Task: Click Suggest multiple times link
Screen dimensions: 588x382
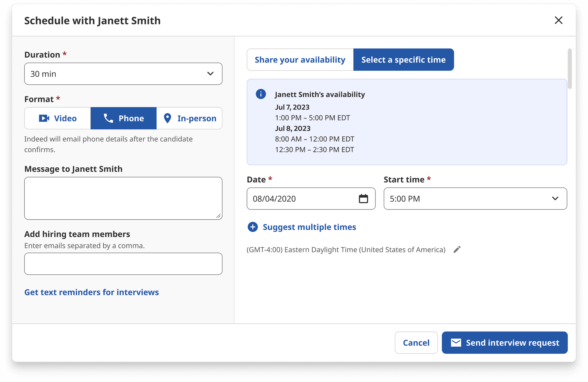Action: coord(301,227)
